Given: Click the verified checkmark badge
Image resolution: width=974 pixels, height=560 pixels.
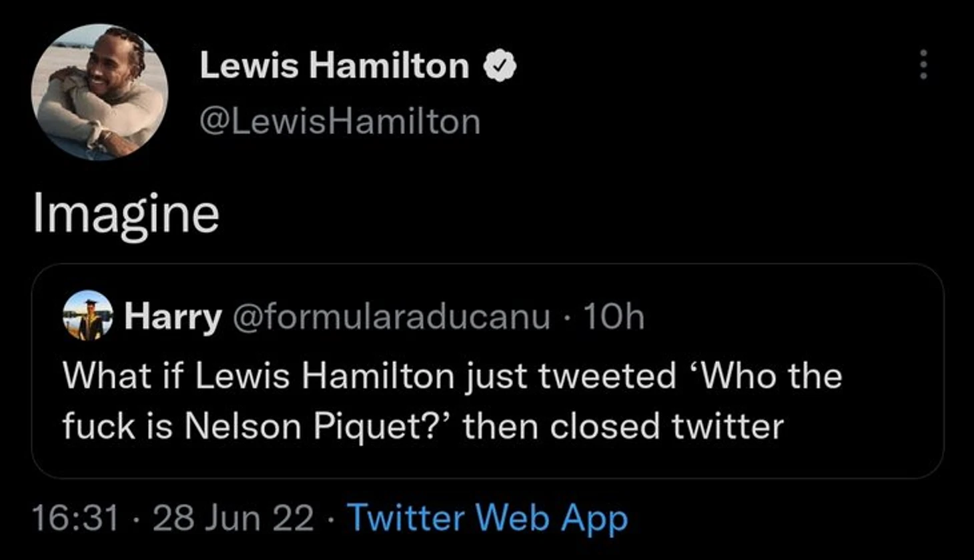Looking at the screenshot, I should (x=500, y=66).
